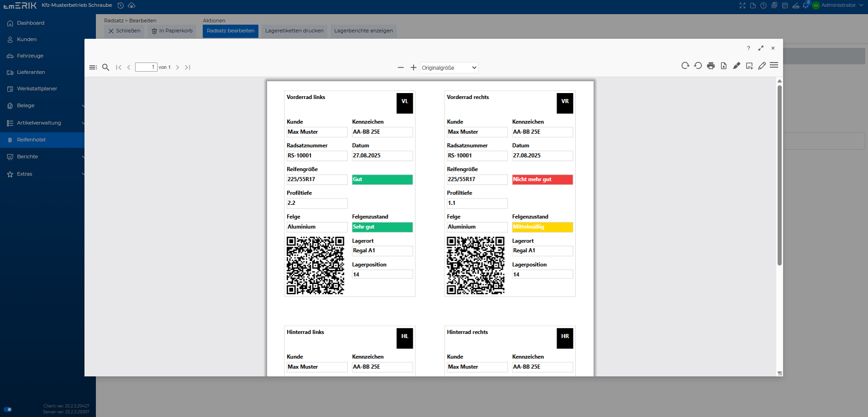Jump to last page of document
Viewport: 868px width, 417px height.
[x=188, y=67]
